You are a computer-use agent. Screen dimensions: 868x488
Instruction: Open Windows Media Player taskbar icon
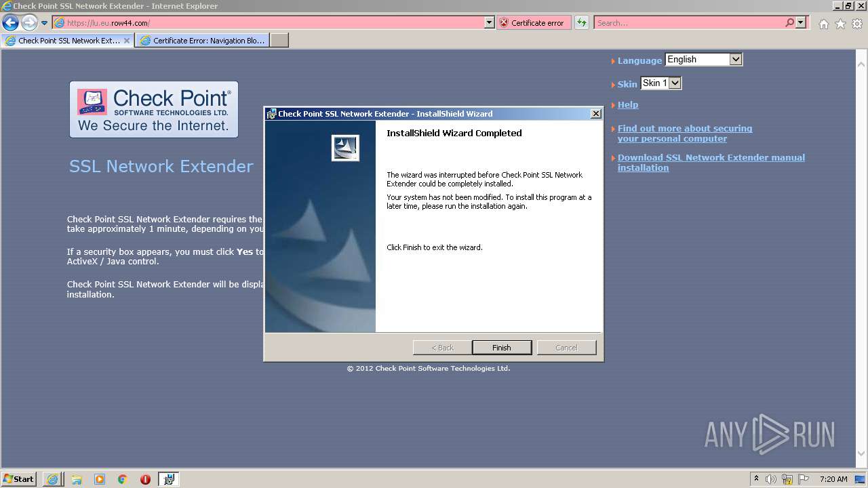point(100,479)
